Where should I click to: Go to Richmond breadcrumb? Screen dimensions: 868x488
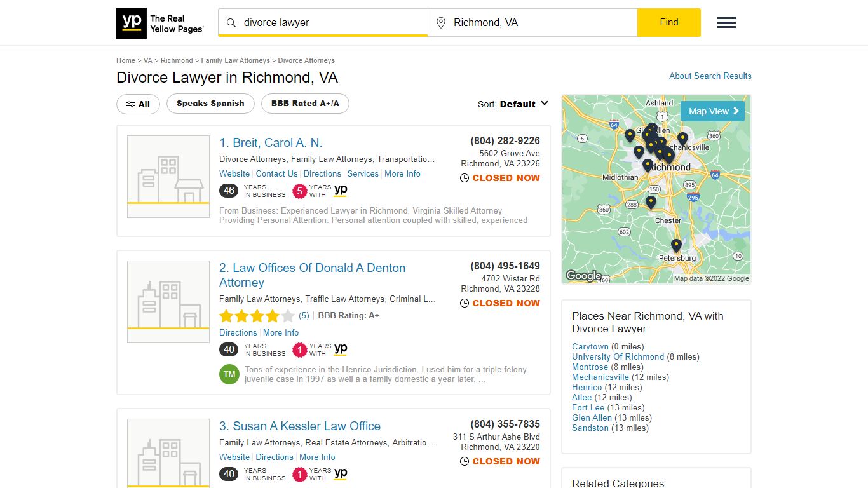(x=177, y=60)
